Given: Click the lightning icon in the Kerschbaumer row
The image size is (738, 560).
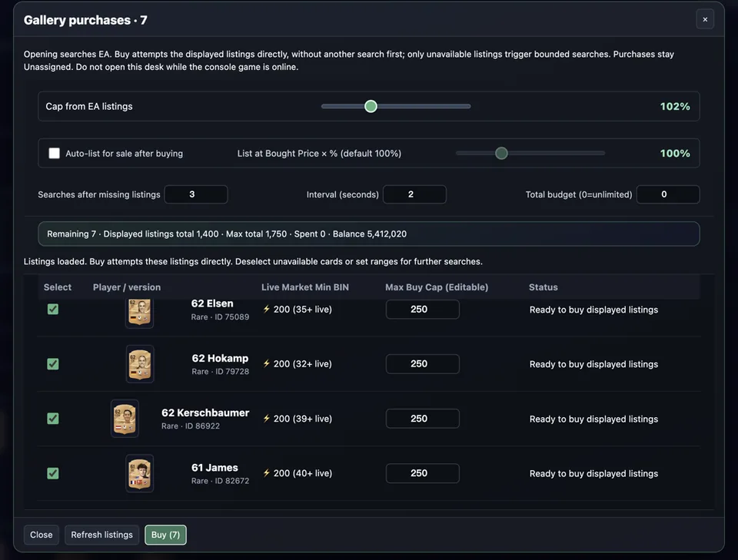Looking at the screenshot, I should (267, 419).
